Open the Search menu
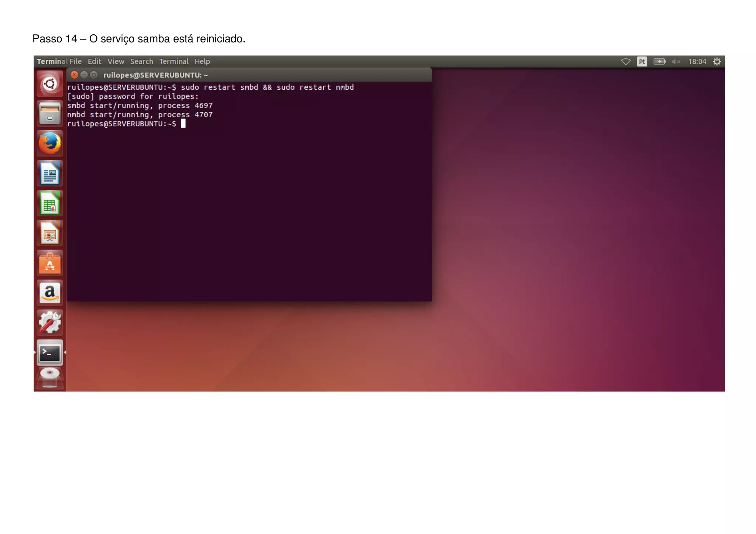The width and height of the screenshot is (756, 534). pyautogui.click(x=141, y=62)
